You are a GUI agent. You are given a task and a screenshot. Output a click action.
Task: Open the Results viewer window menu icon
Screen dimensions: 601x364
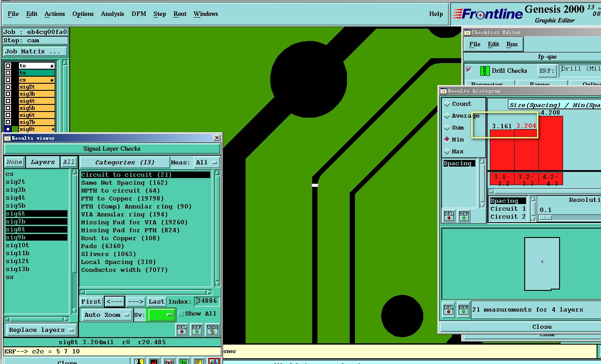(x=8, y=138)
